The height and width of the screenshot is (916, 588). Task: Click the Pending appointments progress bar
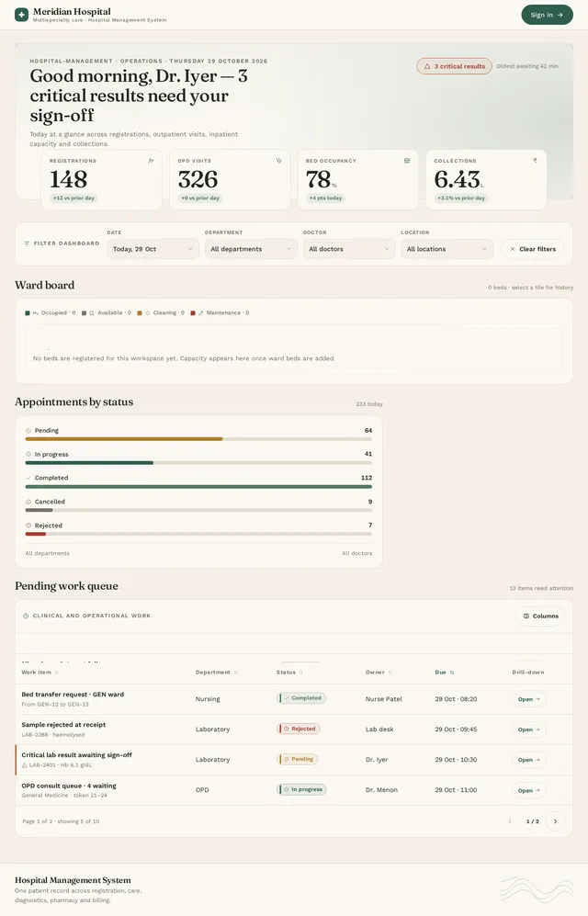click(x=198, y=439)
